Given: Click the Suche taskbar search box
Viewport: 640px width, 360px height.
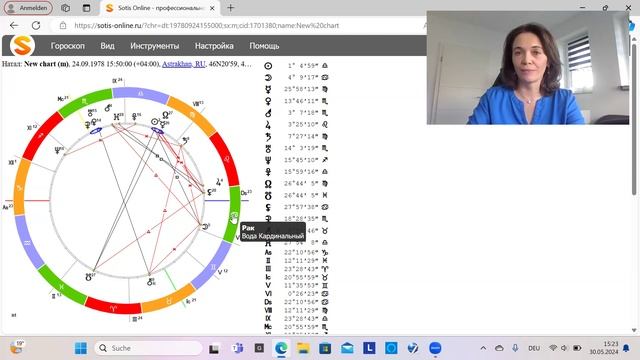Looking at the screenshot, I should click(149, 348).
